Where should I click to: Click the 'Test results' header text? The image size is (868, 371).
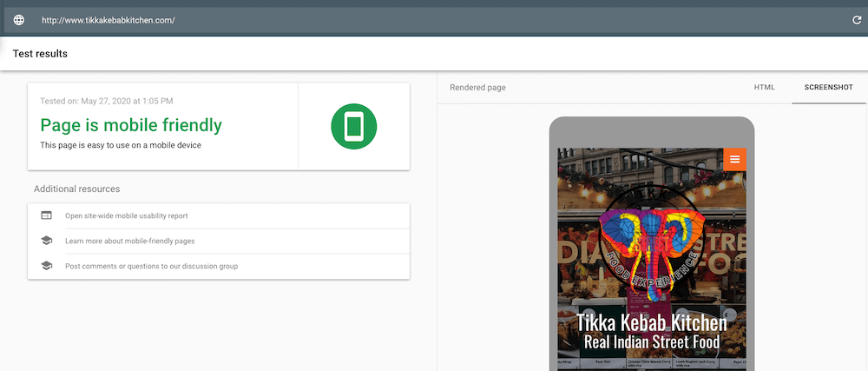coord(40,54)
